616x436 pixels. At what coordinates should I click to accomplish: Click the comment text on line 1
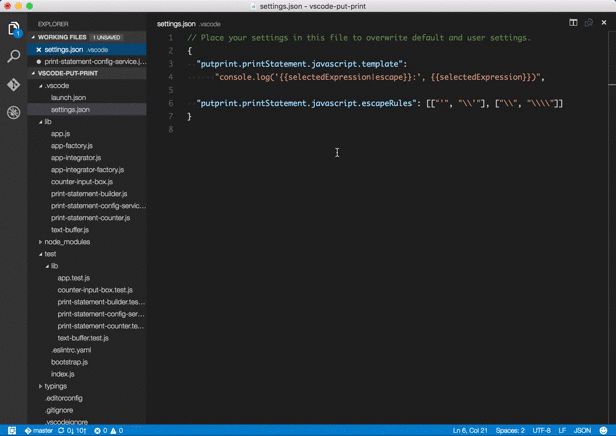pos(359,38)
